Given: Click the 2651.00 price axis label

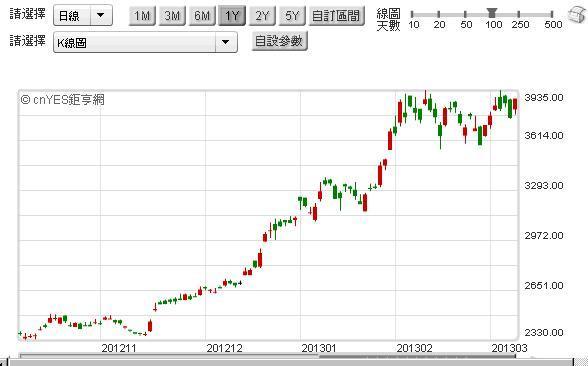Looking at the screenshot, I should (x=544, y=286).
